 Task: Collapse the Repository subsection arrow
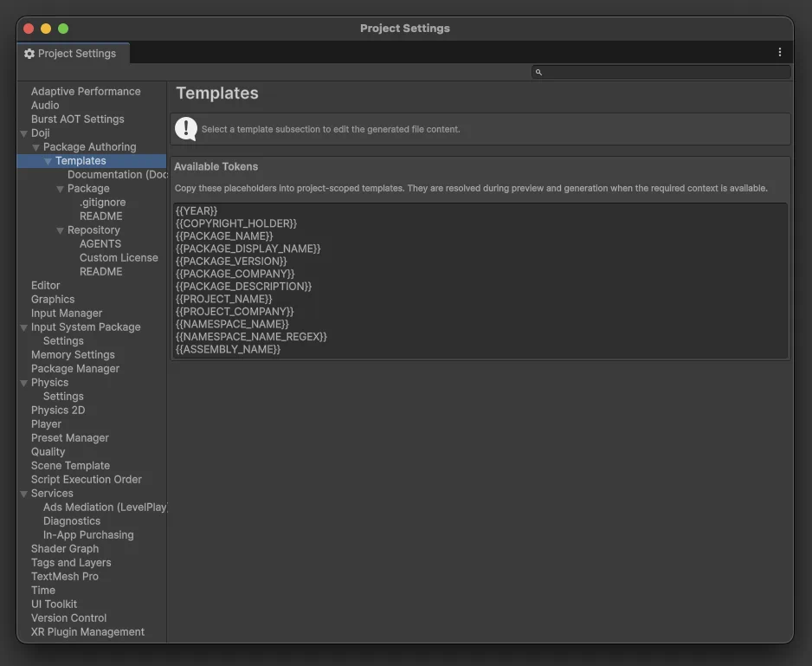point(60,230)
